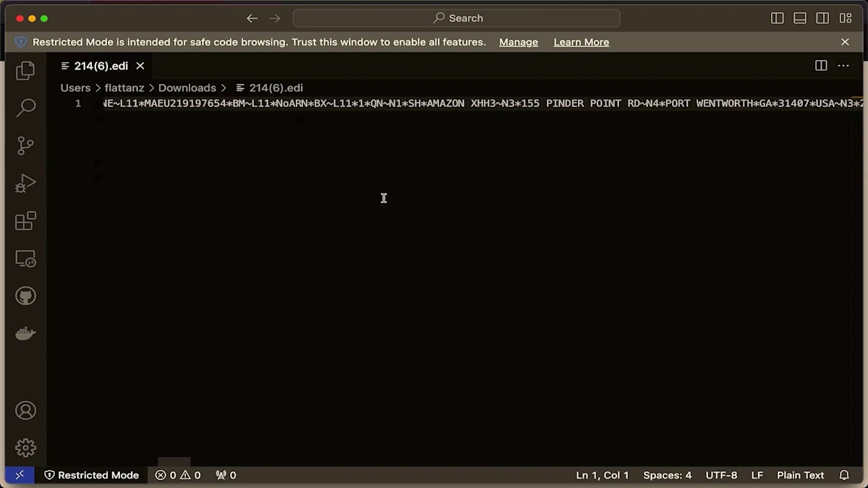Open the Extensions view
This screenshot has width=868, height=488.
tap(25, 221)
